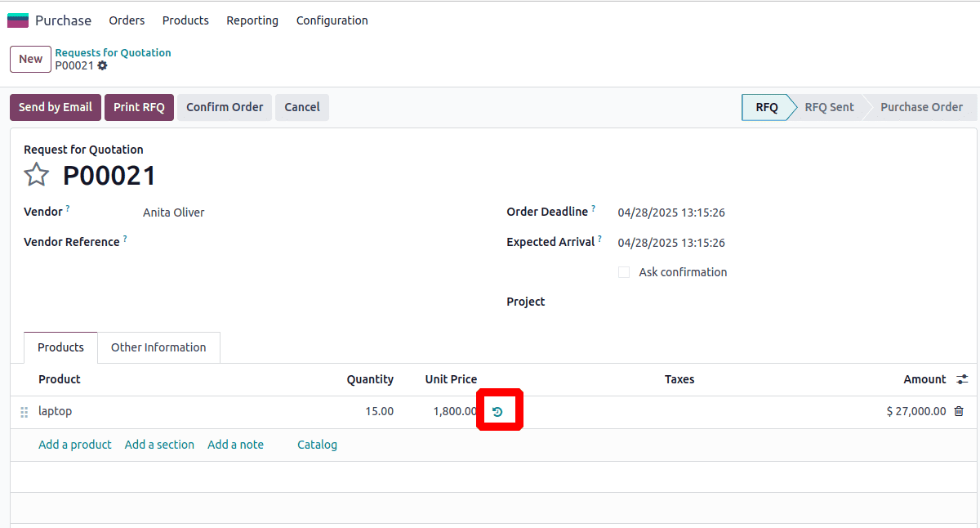980x528 pixels.
Task: Select the Products tab
Action: [x=60, y=347]
